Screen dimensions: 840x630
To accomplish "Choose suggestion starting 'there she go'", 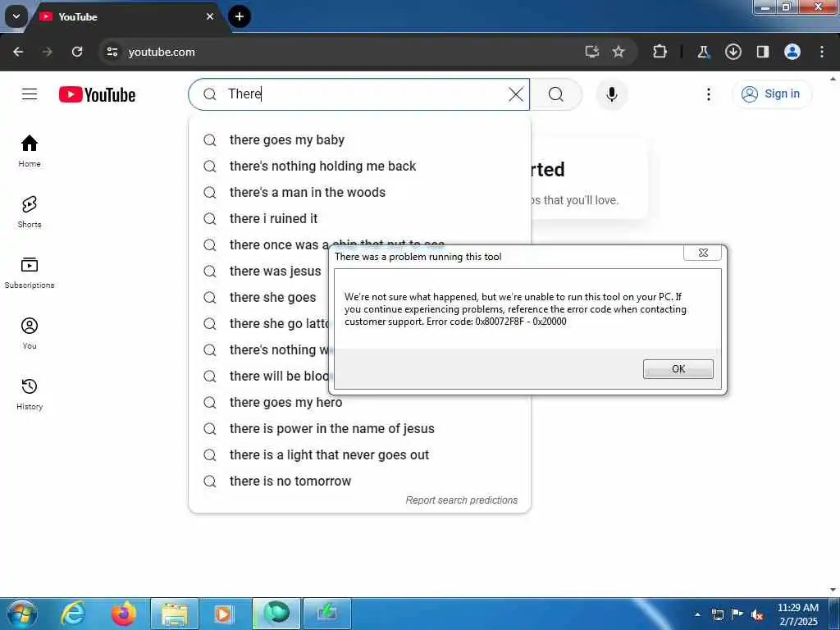I will point(259,323).
